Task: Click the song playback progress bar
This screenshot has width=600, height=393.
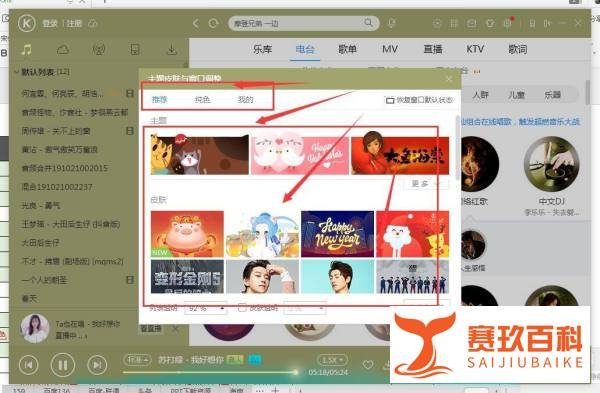Action: 210,372
